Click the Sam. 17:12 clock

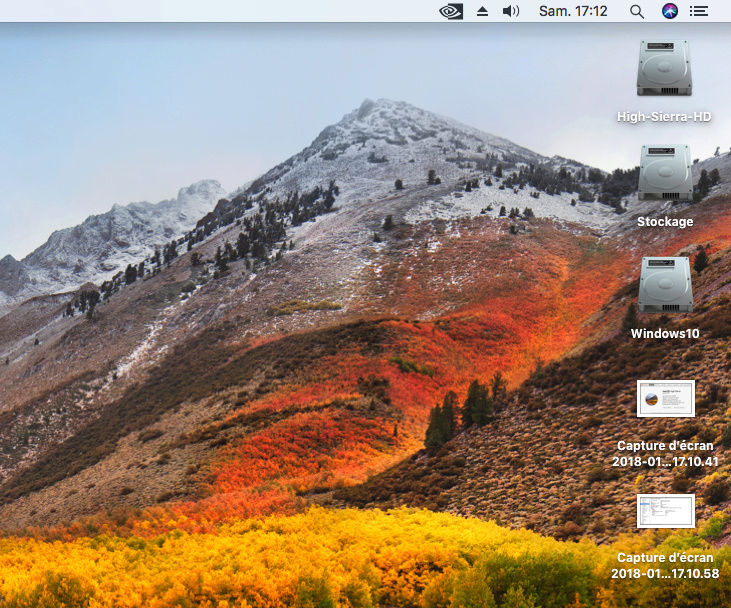[x=573, y=11]
